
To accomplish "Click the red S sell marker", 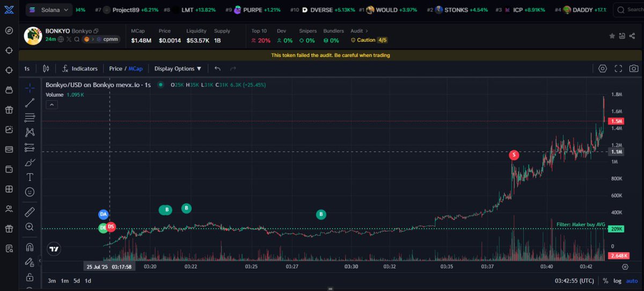I will click(514, 155).
